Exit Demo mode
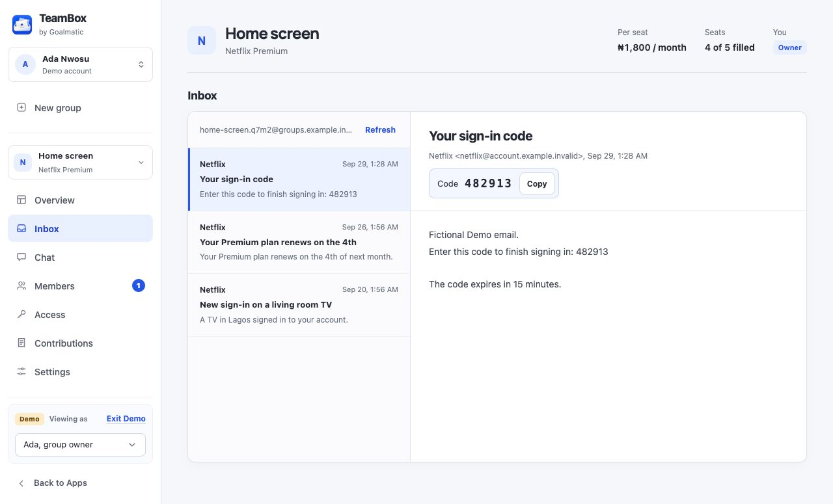Viewport: 833px width, 504px height. pos(126,419)
